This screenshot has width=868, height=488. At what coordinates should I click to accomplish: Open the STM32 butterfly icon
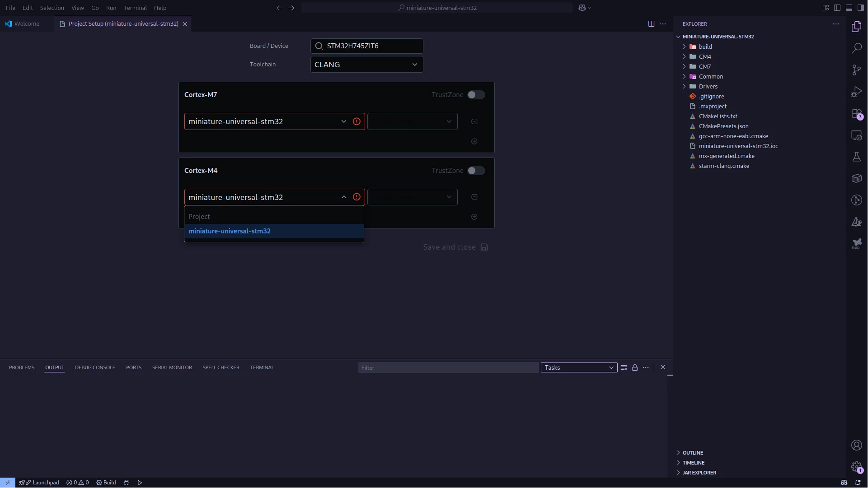click(x=856, y=244)
